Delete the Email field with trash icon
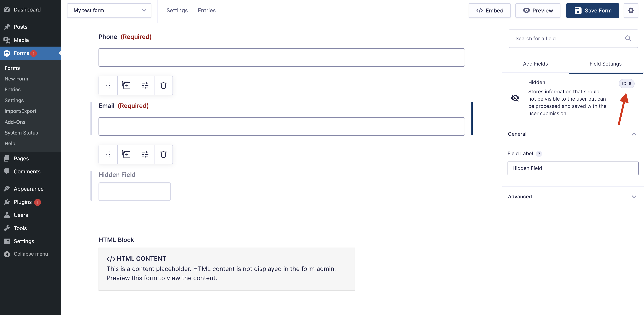This screenshot has height=315, width=644. (x=163, y=154)
